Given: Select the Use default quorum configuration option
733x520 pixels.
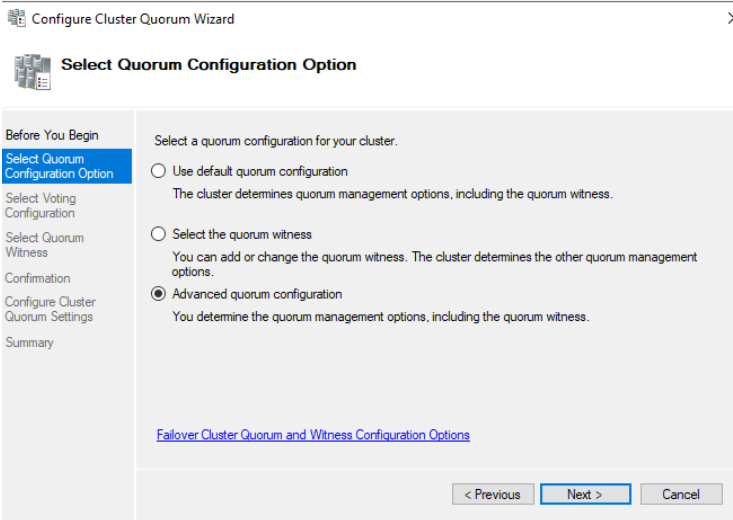Looking at the screenshot, I should tap(158, 171).
